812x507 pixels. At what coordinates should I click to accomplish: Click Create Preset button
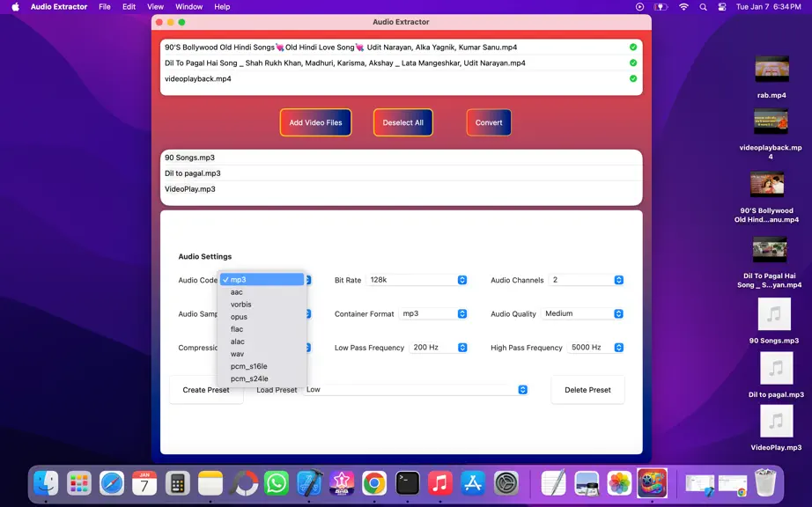coord(206,390)
